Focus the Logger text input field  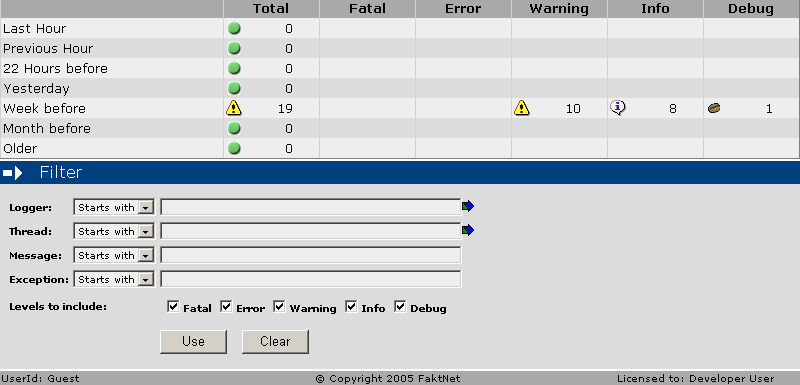311,207
